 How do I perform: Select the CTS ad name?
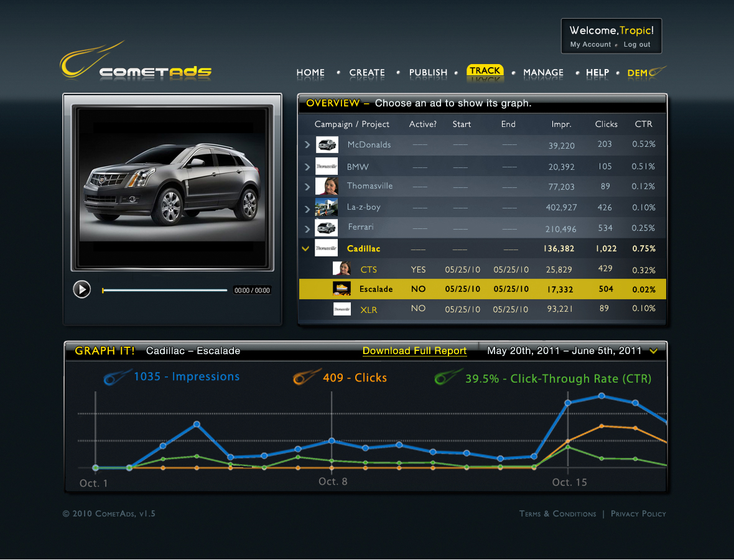point(369,269)
